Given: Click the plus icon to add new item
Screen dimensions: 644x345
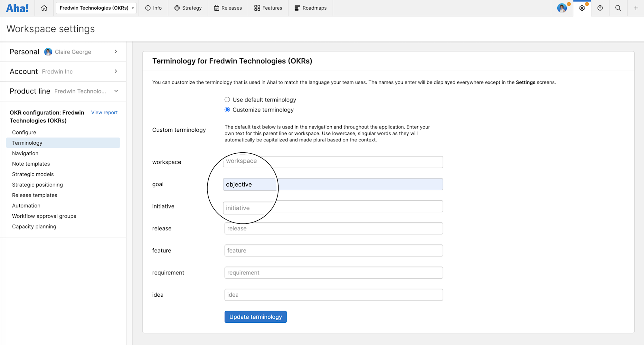Looking at the screenshot, I should [636, 8].
